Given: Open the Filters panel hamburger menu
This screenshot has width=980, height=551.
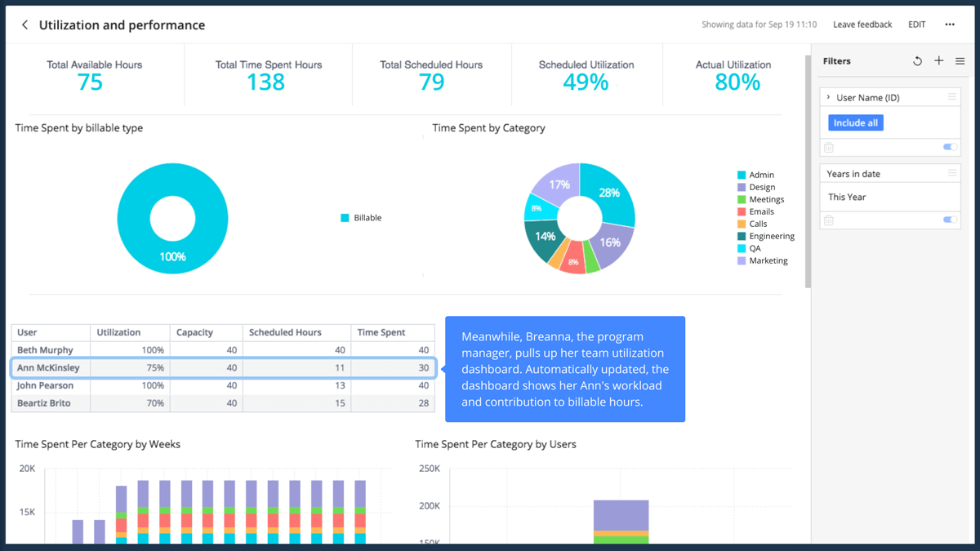Looking at the screenshot, I should coord(960,61).
